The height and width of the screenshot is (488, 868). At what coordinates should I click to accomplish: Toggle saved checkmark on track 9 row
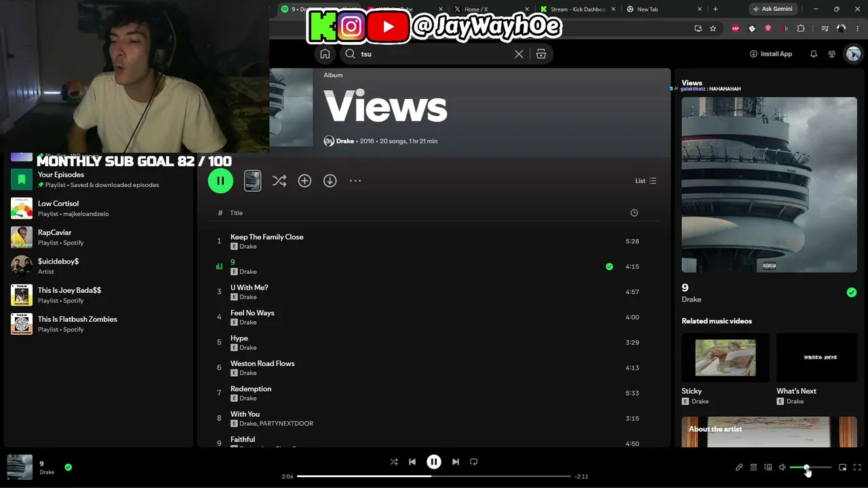(x=609, y=266)
